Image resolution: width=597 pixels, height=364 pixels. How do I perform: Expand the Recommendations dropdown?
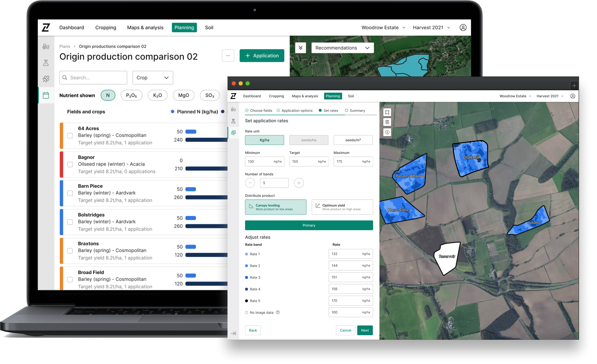(x=342, y=48)
